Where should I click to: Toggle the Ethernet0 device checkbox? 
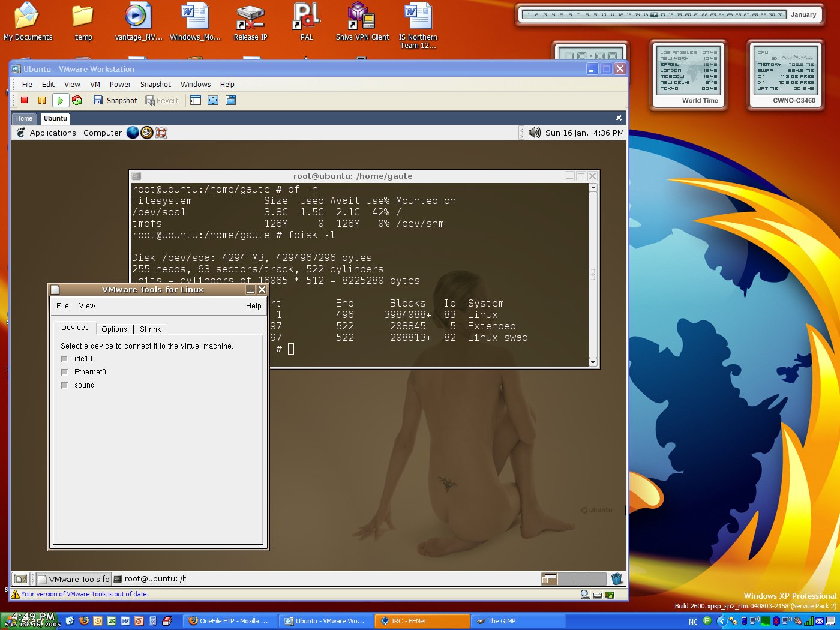64,372
